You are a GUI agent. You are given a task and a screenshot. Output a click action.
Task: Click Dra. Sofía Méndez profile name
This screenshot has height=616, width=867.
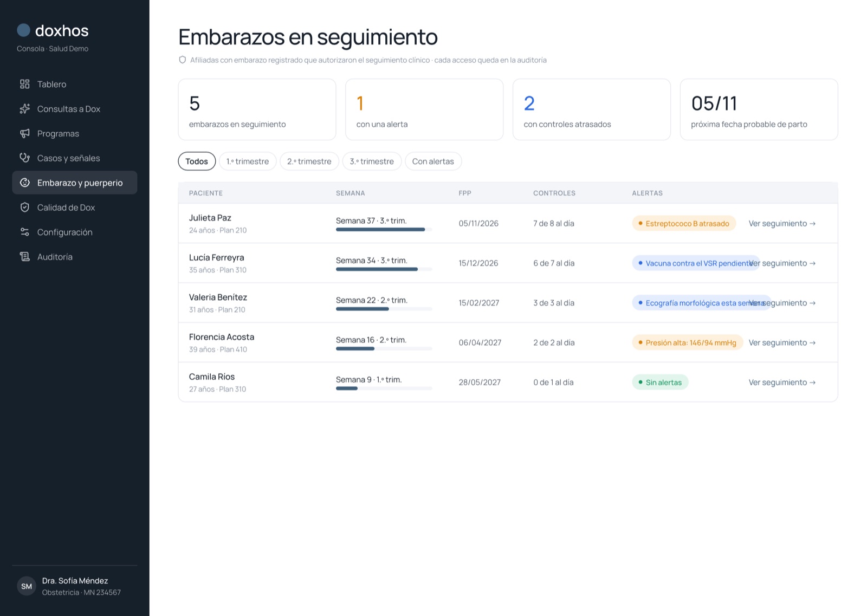pyautogui.click(x=75, y=581)
